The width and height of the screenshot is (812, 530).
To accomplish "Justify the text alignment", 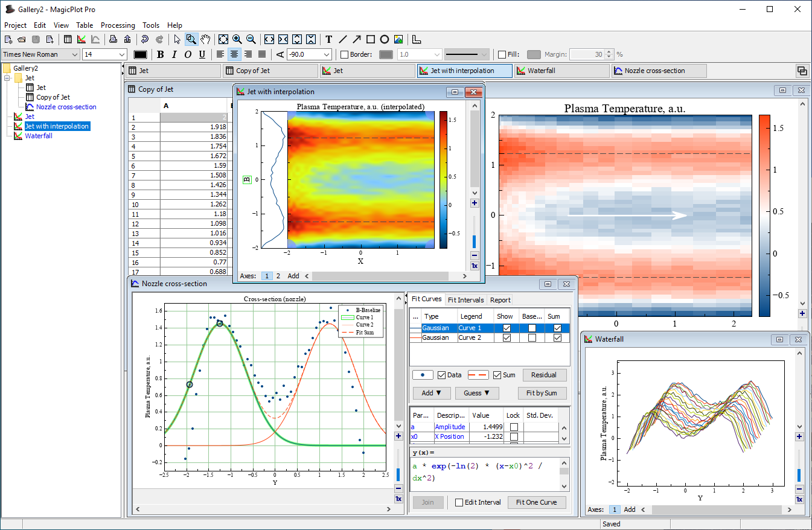I will coord(262,54).
